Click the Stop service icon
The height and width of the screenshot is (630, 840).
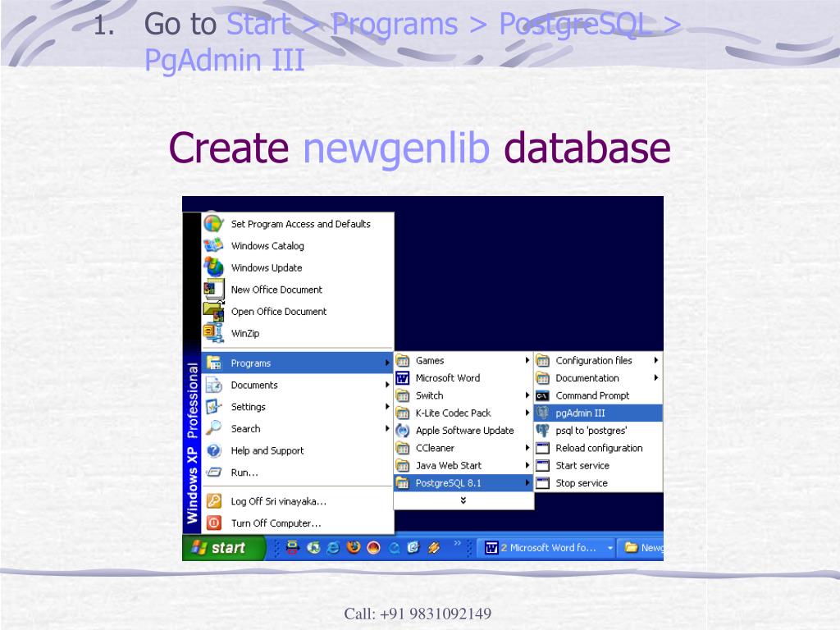pos(543,483)
